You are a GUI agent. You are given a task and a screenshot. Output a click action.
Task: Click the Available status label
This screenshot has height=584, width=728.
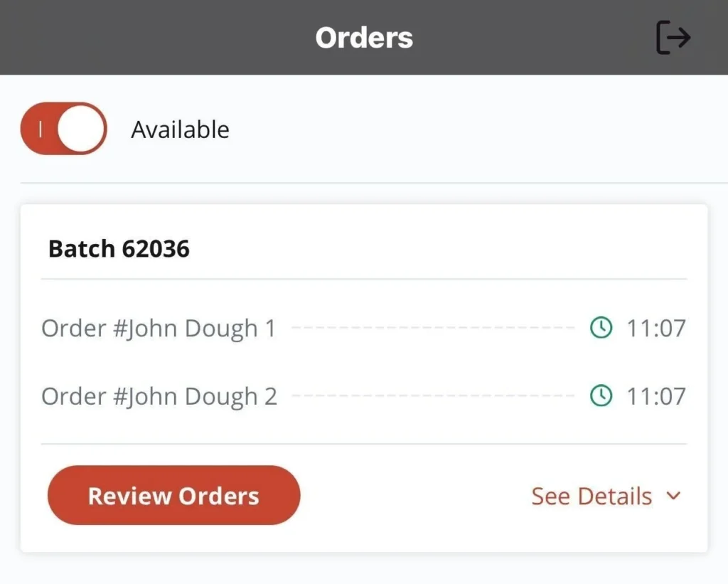coord(180,130)
